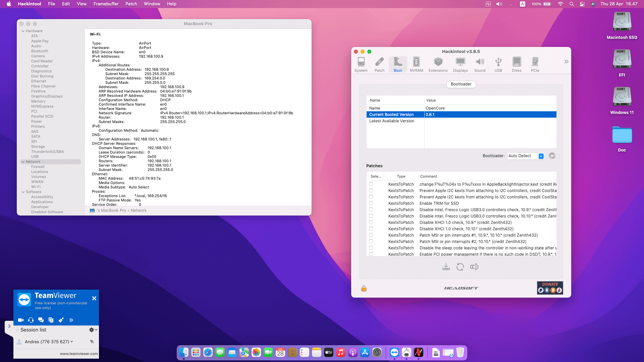Hide the TeamViewer panel with side arrow
644x362 pixels.
[9, 326]
